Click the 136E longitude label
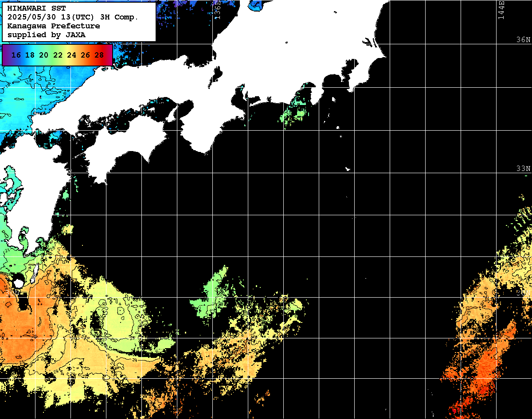 pos(217,10)
